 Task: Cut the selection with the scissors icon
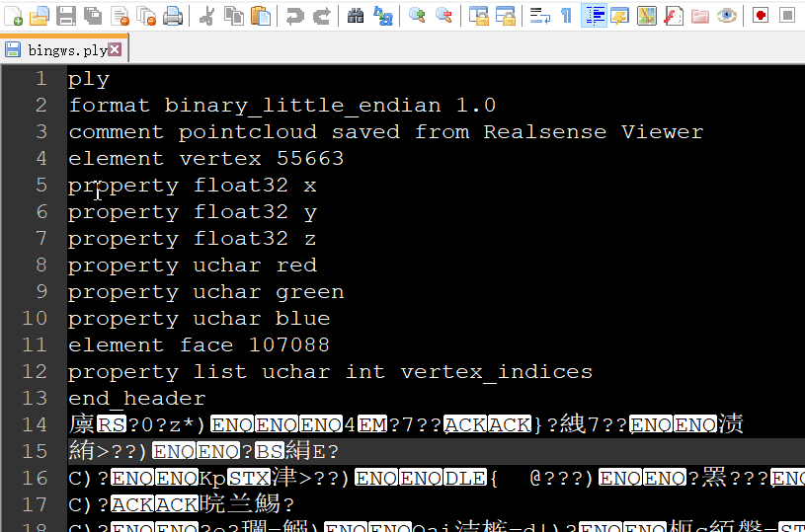coord(206,16)
